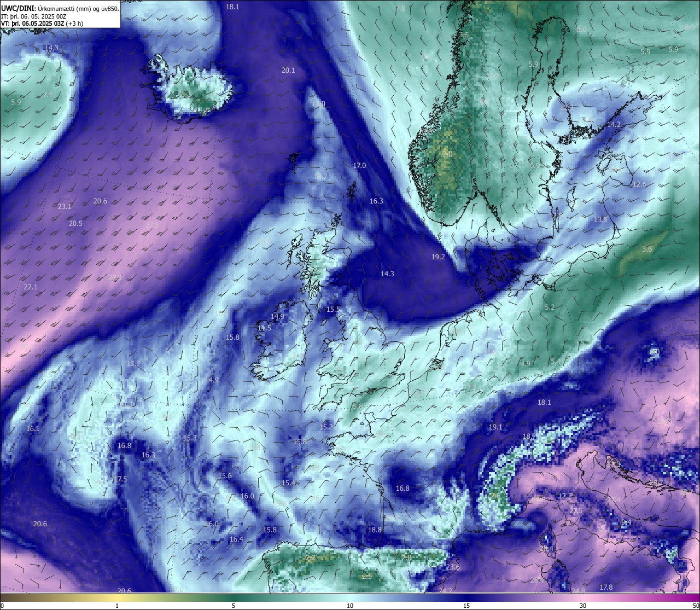Click the UWC/DINI map title line

coord(60,8)
